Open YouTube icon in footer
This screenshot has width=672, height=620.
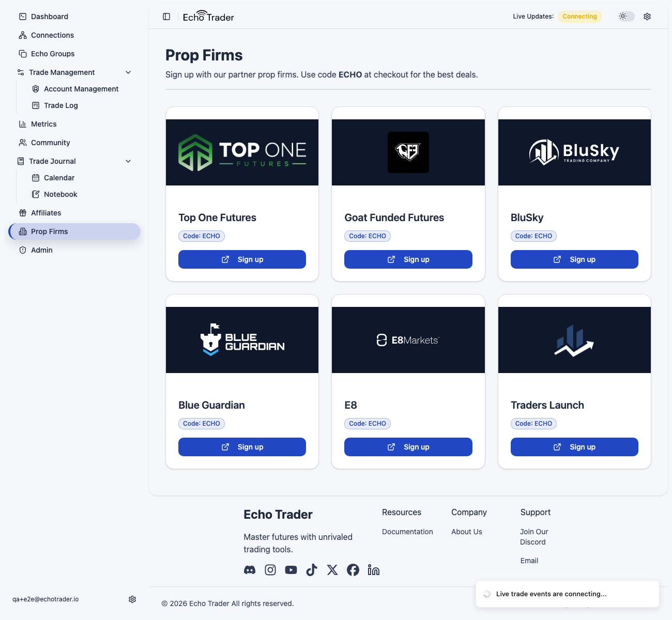[x=291, y=570]
